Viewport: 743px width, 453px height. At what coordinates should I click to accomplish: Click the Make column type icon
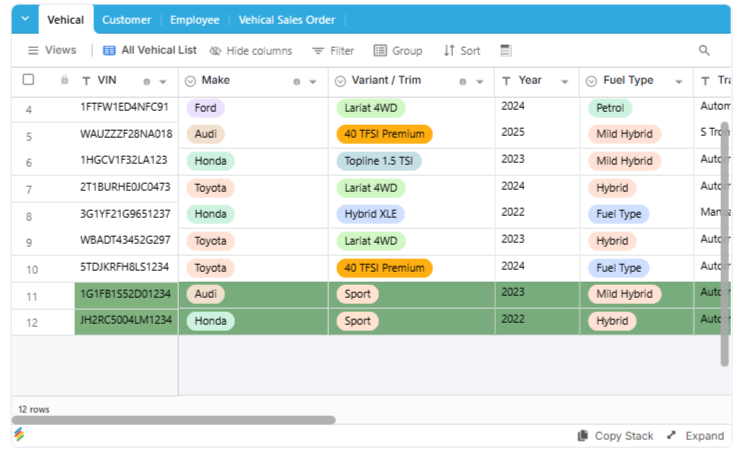[x=190, y=82]
